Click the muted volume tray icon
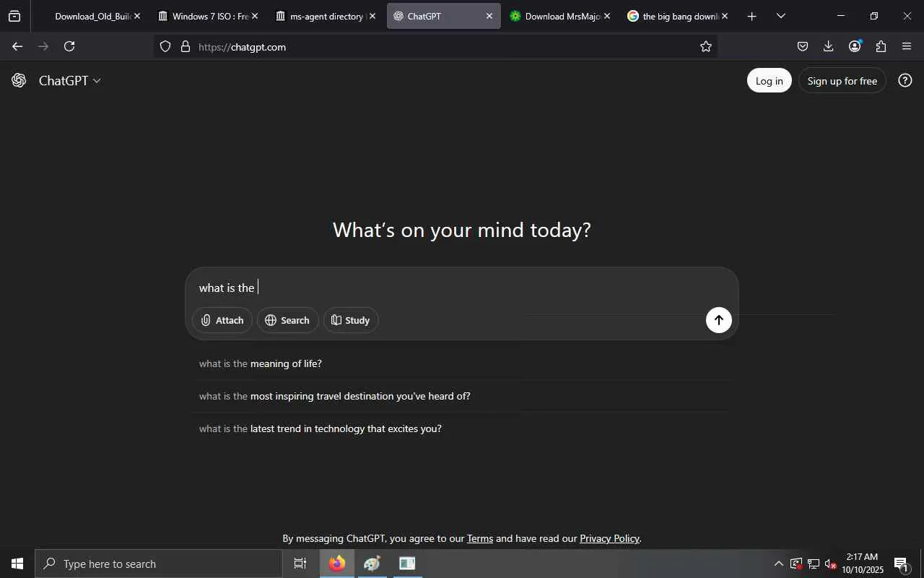Screen dimensions: 924x578 pyautogui.click(x=830, y=564)
